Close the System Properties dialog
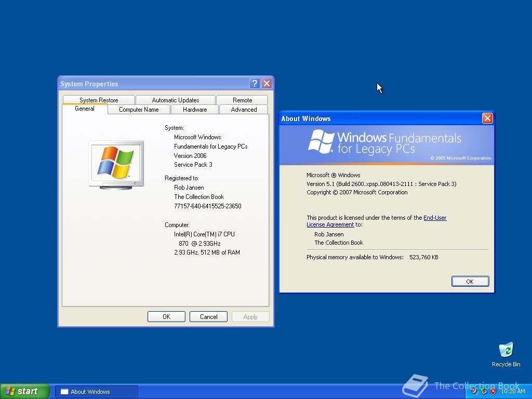The width and height of the screenshot is (532, 399). point(267,84)
